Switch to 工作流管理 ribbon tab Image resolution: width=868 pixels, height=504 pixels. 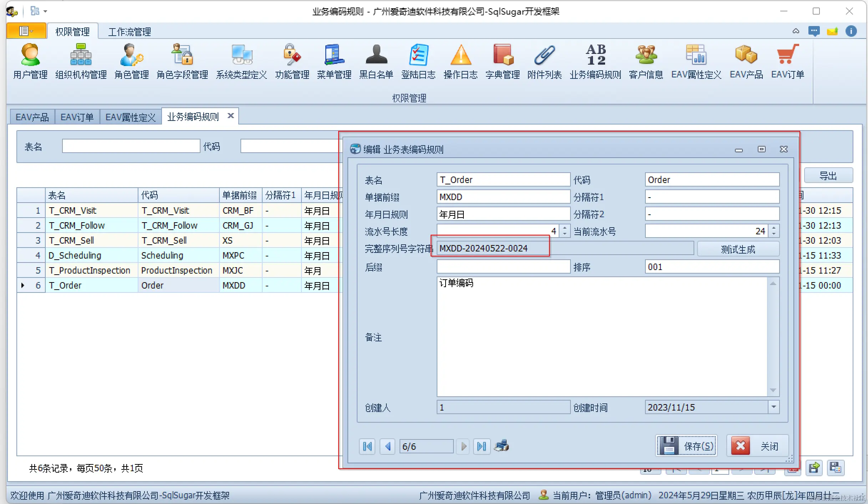click(x=130, y=32)
